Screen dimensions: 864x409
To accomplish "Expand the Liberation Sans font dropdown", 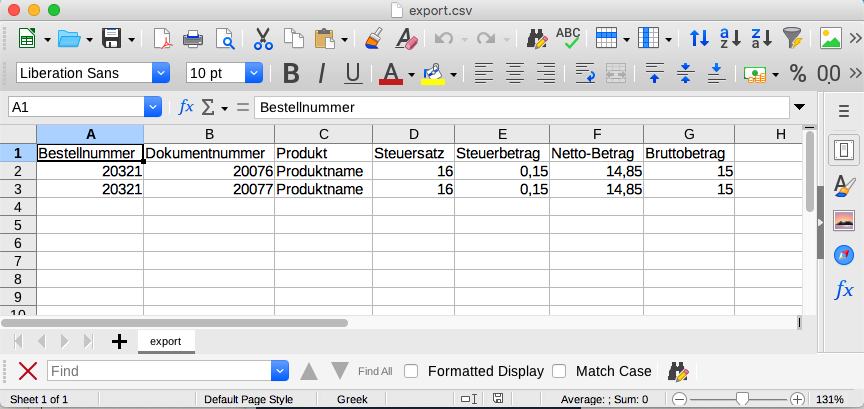I will tap(160, 73).
